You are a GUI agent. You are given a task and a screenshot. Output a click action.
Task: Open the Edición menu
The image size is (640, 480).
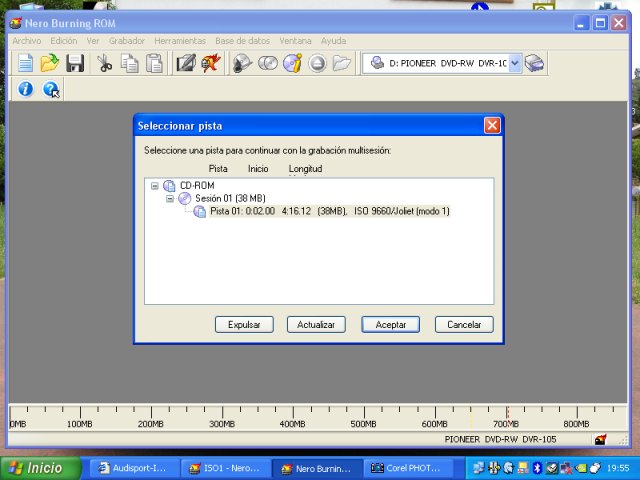[64, 41]
